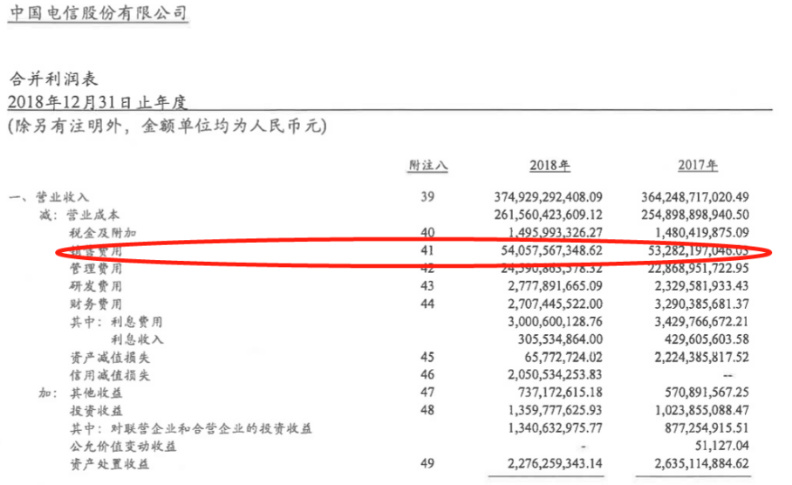Click the row label 管理费用

pos(96,268)
